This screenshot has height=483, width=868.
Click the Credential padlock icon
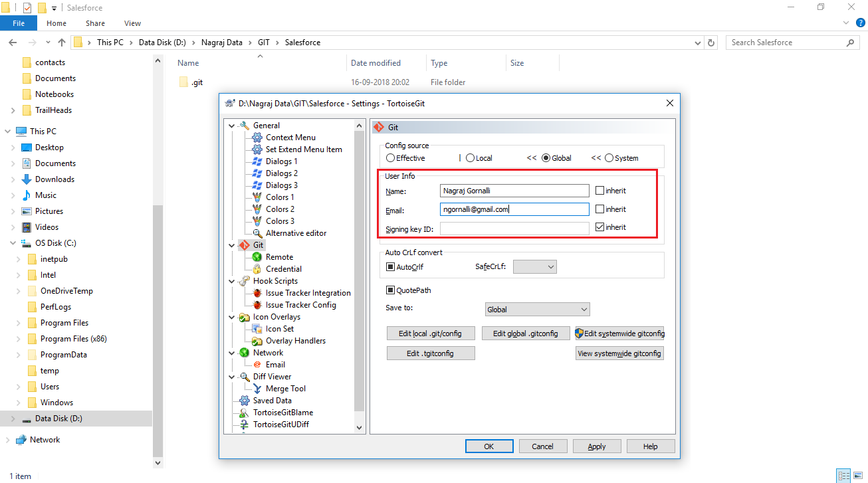pyautogui.click(x=257, y=269)
